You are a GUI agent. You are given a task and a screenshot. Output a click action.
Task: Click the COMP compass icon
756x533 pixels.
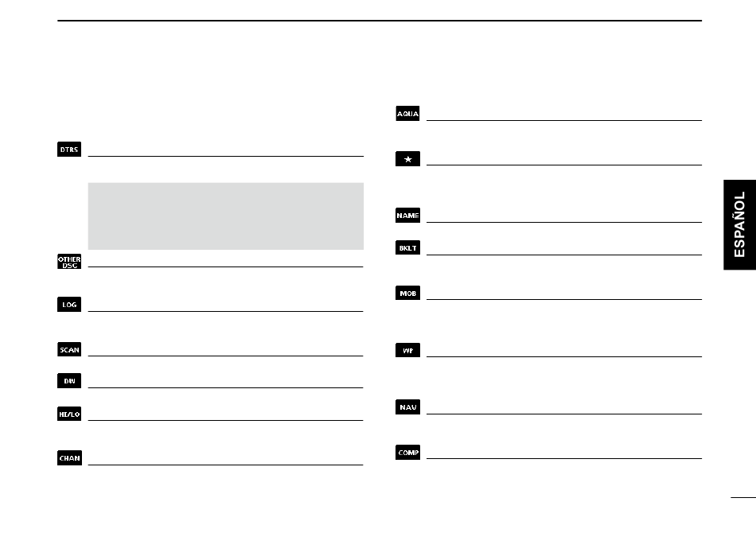pyautogui.click(x=408, y=452)
